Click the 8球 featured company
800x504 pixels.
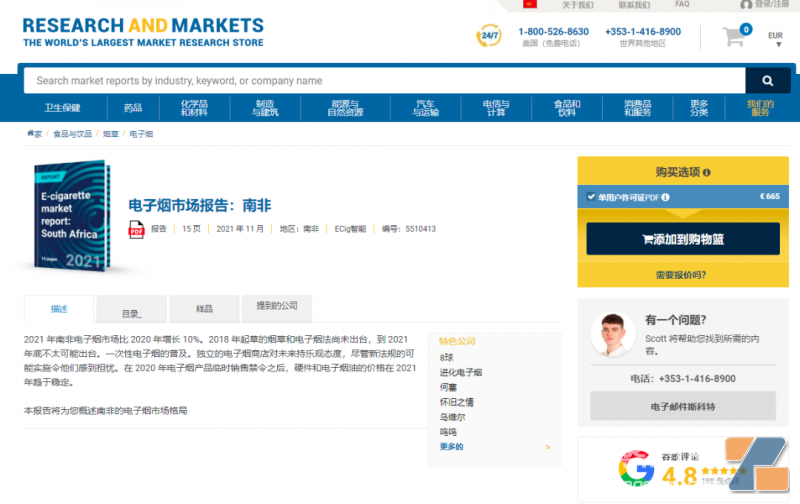pyautogui.click(x=446, y=357)
